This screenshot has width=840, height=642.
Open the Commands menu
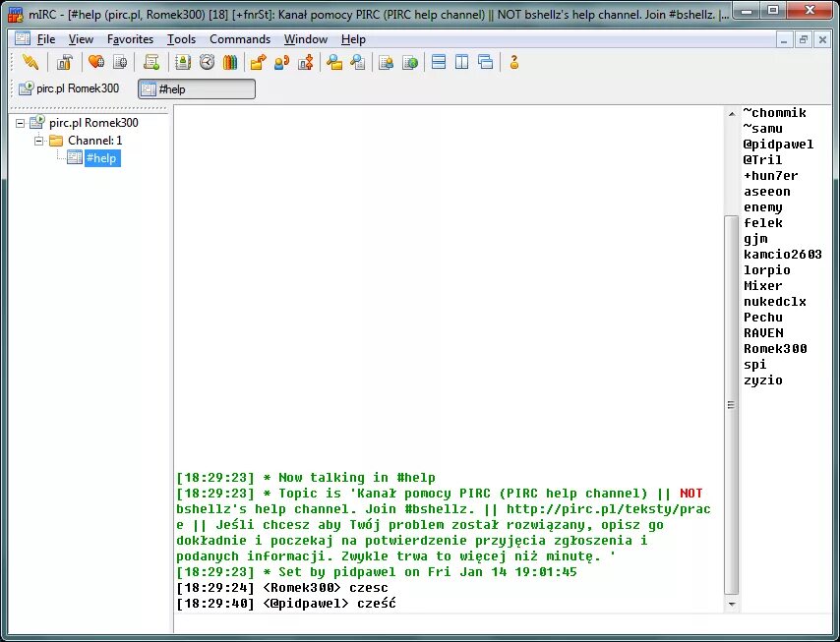[x=240, y=39]
